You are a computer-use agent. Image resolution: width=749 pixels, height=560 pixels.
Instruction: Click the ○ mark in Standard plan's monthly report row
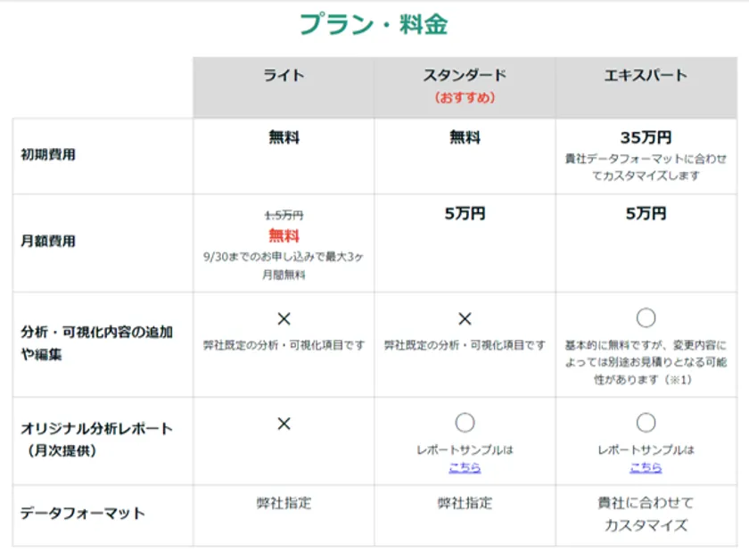(465, 423)
